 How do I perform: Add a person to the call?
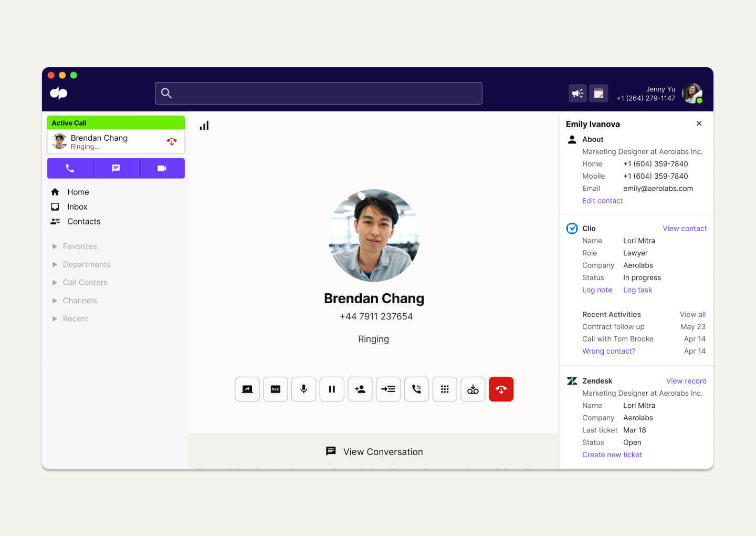360,389
